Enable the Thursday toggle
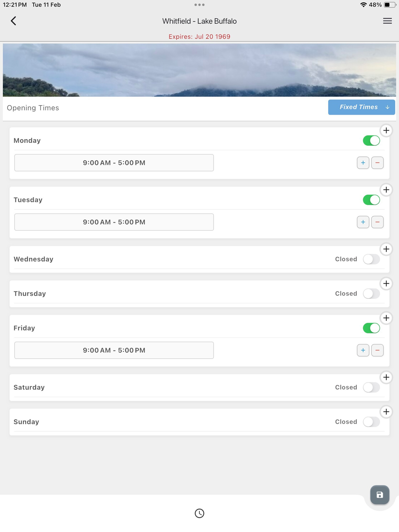The image size is (399, 532). (x=371, y=294)
